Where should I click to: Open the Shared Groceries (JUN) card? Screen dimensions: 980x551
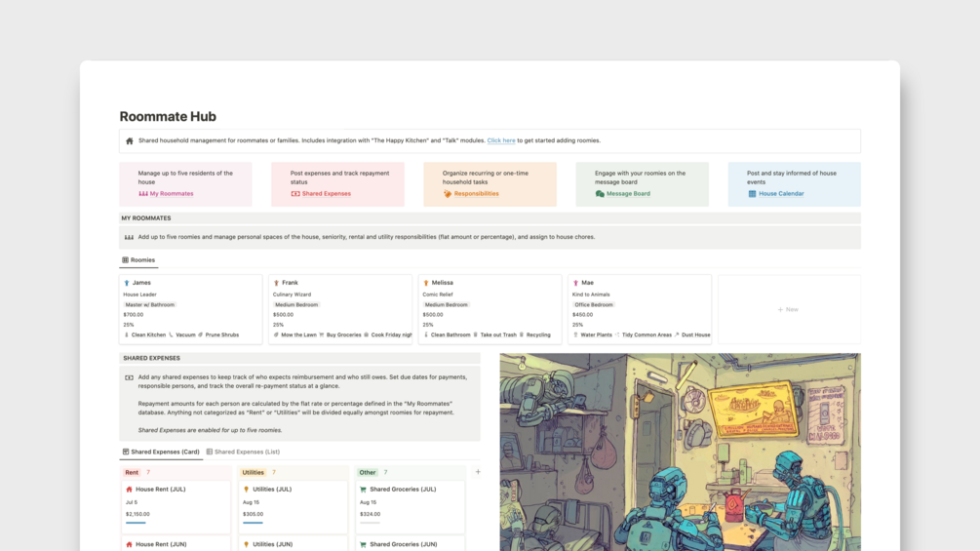(x=410, y=543)
